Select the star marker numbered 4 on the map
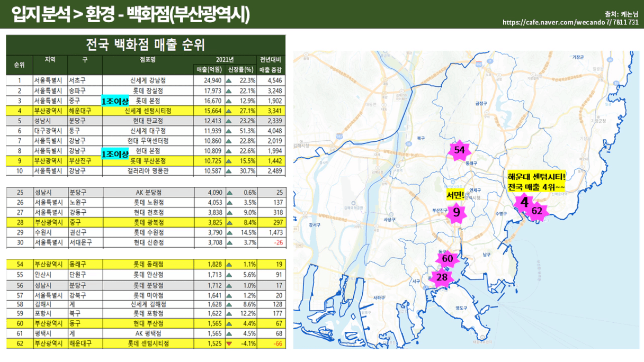Screen dimensions: 644x362 [524, 203]
